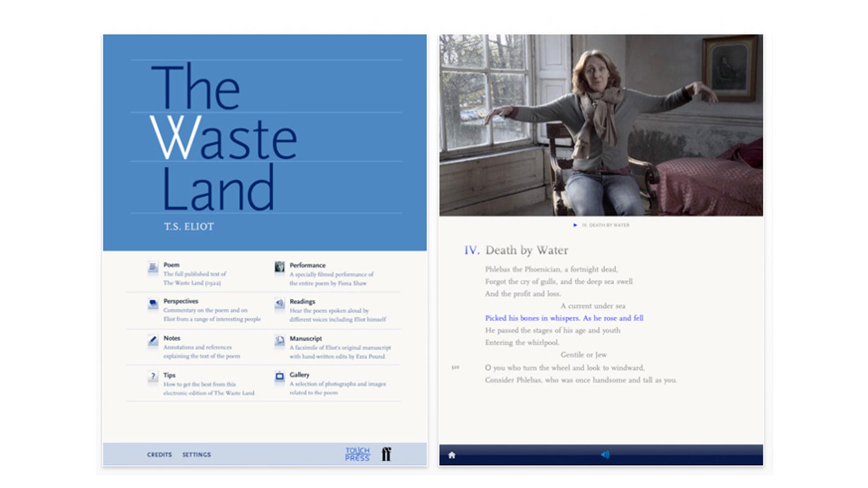Tap the T.S. ELIOT author name

click(x=189, y=227)
